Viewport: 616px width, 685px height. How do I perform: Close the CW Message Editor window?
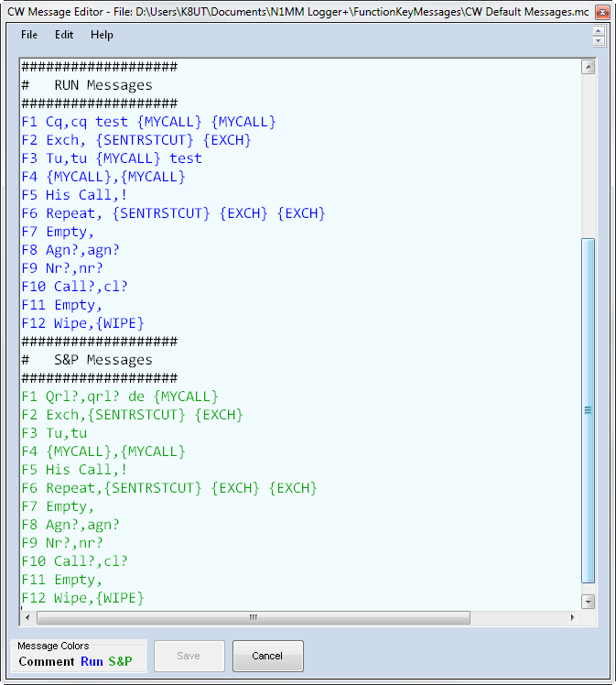[602, 12]
